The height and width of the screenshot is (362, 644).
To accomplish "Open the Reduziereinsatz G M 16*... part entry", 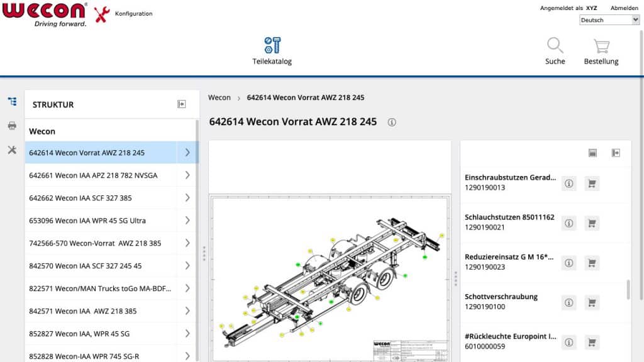I will pos(509,262).
